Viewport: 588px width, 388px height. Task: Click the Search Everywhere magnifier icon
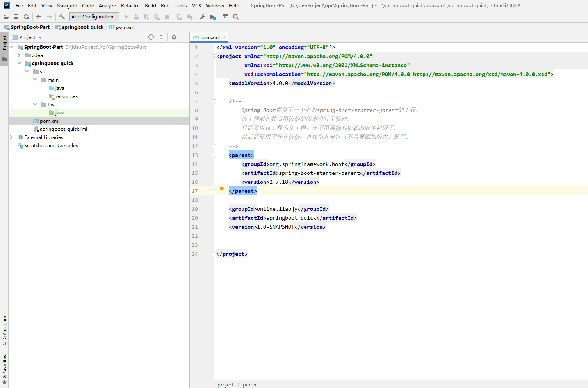pyautogui.click(x=236, y=17)
